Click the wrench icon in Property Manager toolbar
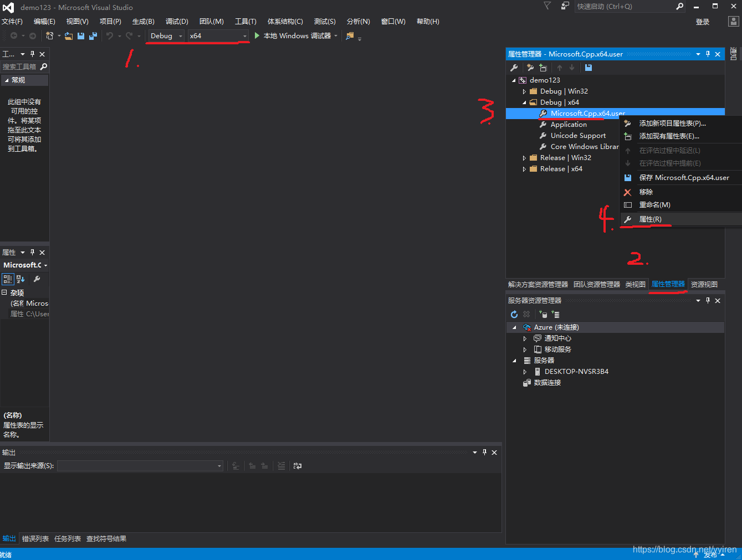This screenshot has height=560, width=742. (x=514, y=68)
